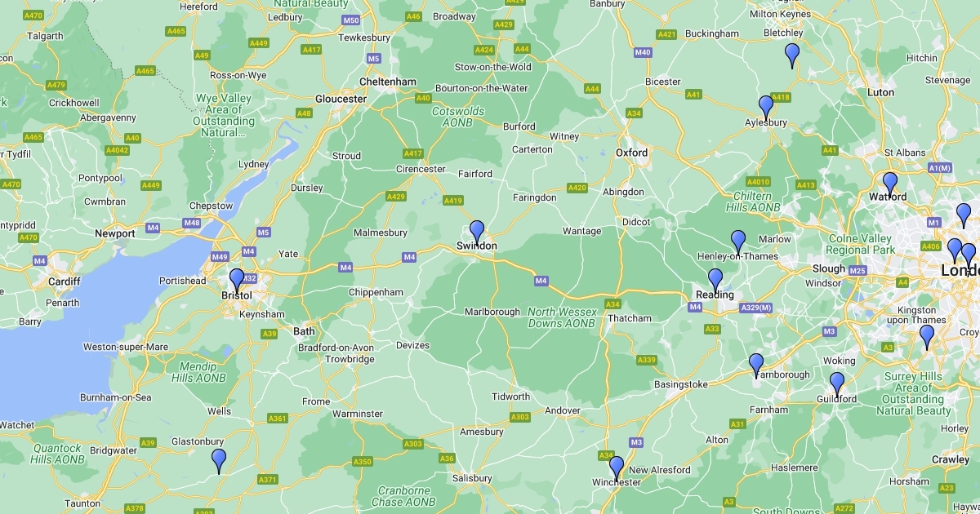This screenshot has height=514, width=980.
Task: Select the Gloucester place label
Action: click(341, 99)
